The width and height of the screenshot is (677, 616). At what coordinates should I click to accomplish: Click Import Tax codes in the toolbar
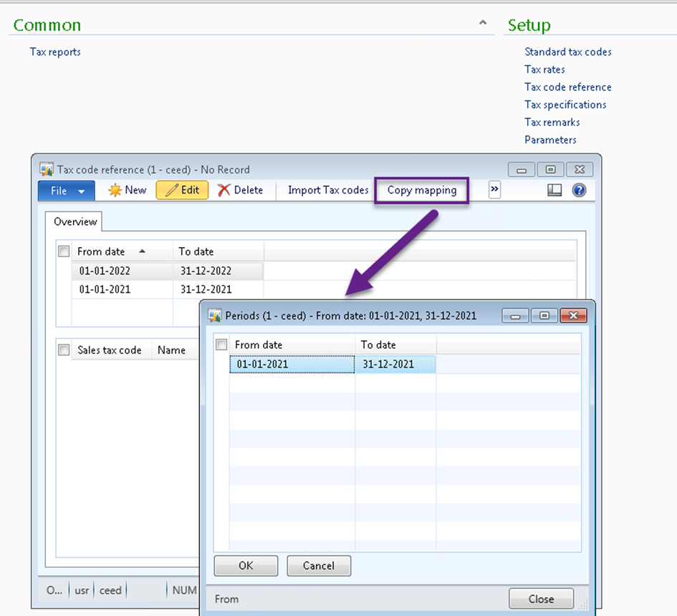coord(328,190)
